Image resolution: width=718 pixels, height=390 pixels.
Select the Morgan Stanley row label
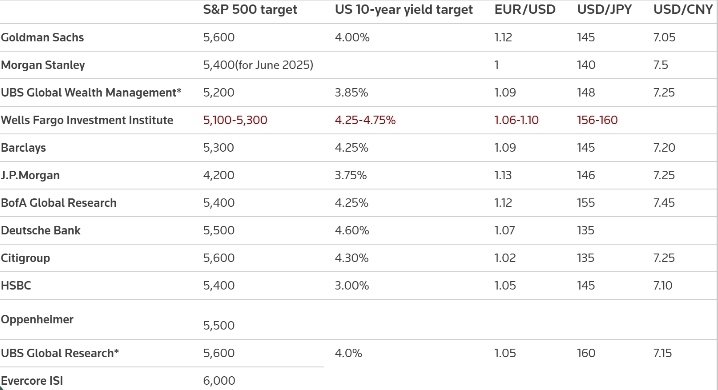coord(43,65)
